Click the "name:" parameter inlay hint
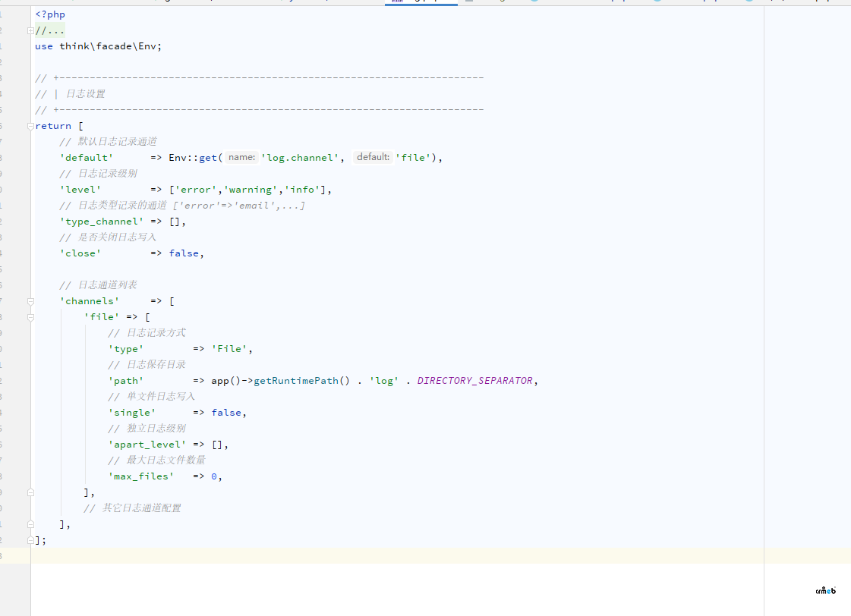This screenshot has height=616, width=851. 241,158
